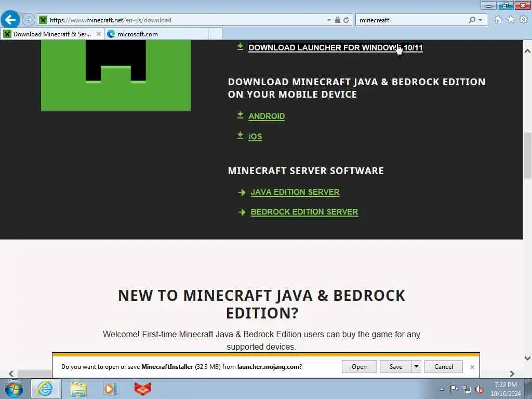This screenshot has width=532, height=399.
Task: Switch to the microsoft.com tab
Action: point(156,34)
